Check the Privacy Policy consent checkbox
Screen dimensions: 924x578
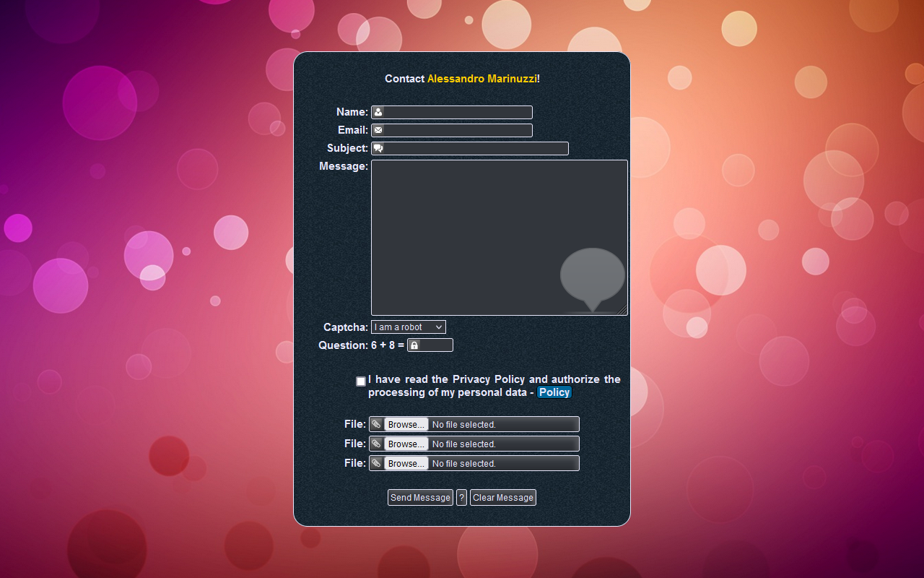[360, 381]
